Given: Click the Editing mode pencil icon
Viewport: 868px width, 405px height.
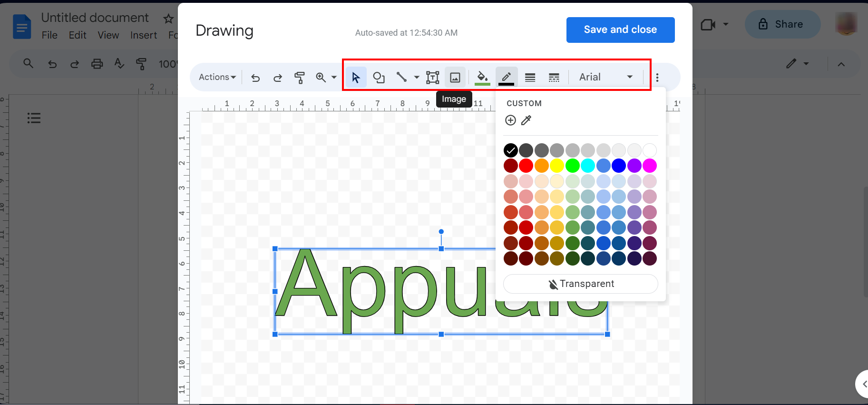Looking at the screenshot, I should coord(791,64).
